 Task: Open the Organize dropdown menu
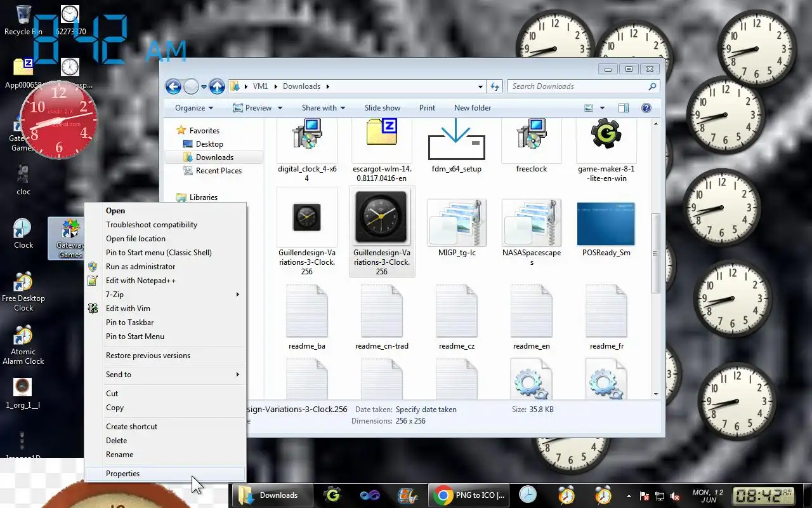194,108
